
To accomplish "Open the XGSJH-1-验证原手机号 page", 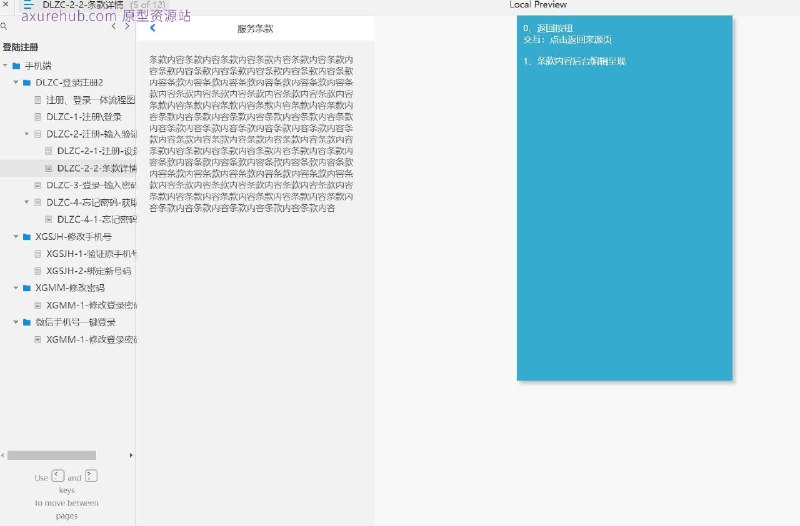I will (91, 254).
